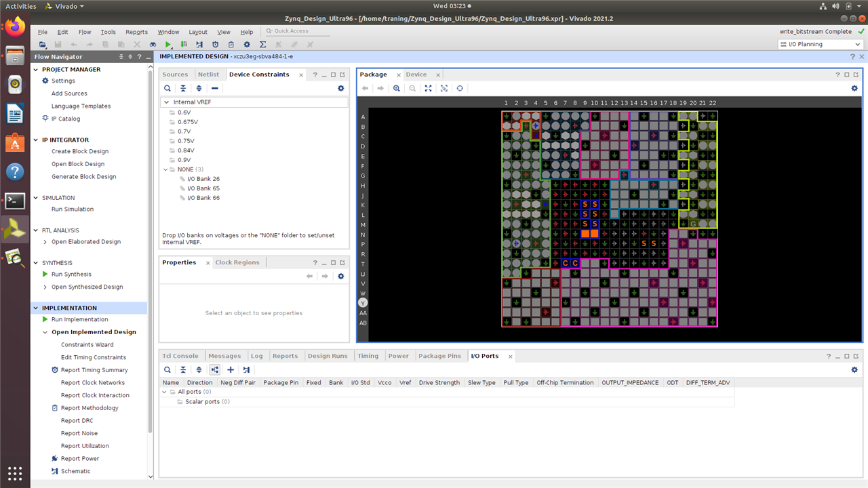Click the green Run flow arrow in main toolbar
868x488 pixels.
pos(169,44)
